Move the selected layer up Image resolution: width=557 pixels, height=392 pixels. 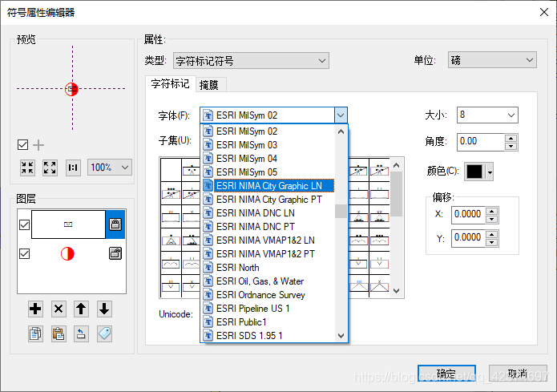[x=81, y=309]
